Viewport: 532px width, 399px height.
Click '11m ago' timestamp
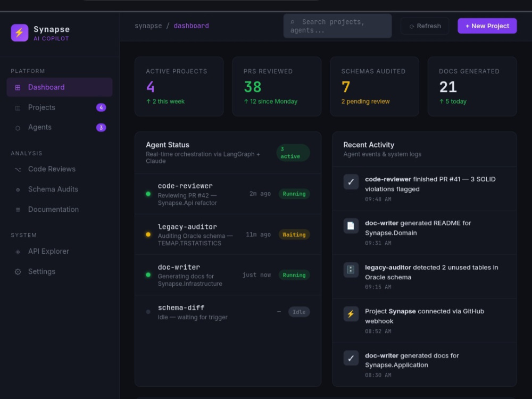pyautogui.click(x=258, y=235)
